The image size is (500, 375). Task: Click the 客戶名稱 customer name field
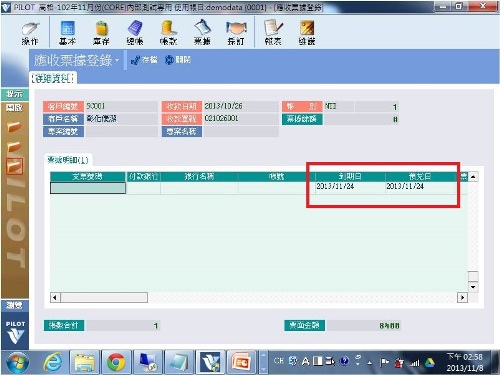click(x=121, y=119)
